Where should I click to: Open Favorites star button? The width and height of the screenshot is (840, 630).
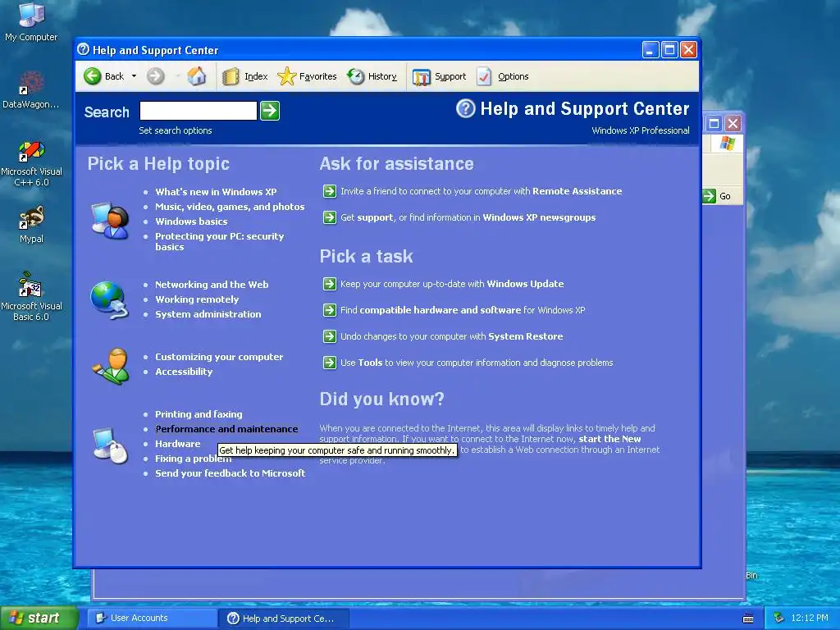click(308, 76)
